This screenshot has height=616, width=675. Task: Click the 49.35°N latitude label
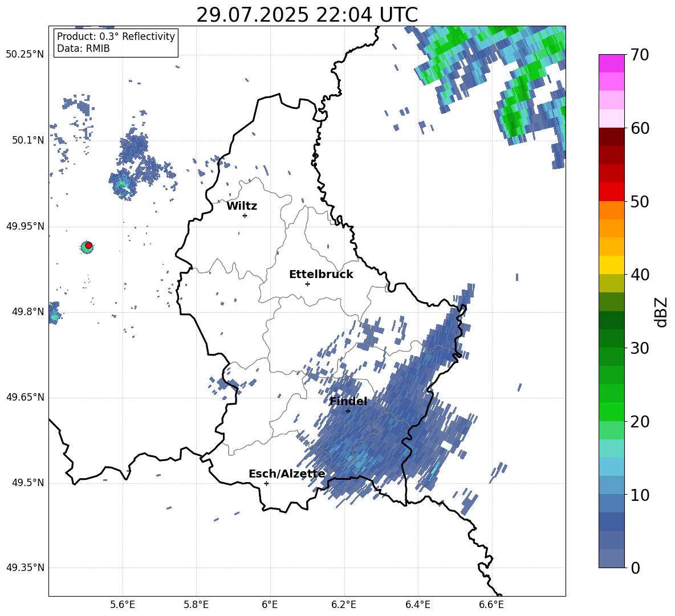click(x=25, y=568)
